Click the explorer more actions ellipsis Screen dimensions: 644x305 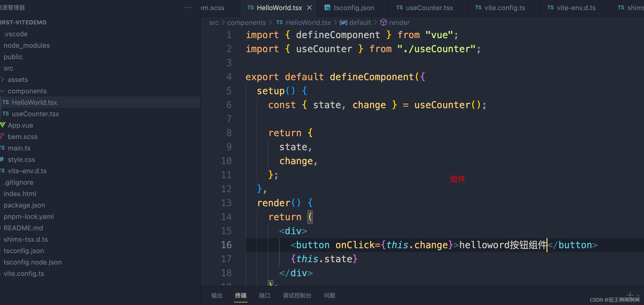188,8
